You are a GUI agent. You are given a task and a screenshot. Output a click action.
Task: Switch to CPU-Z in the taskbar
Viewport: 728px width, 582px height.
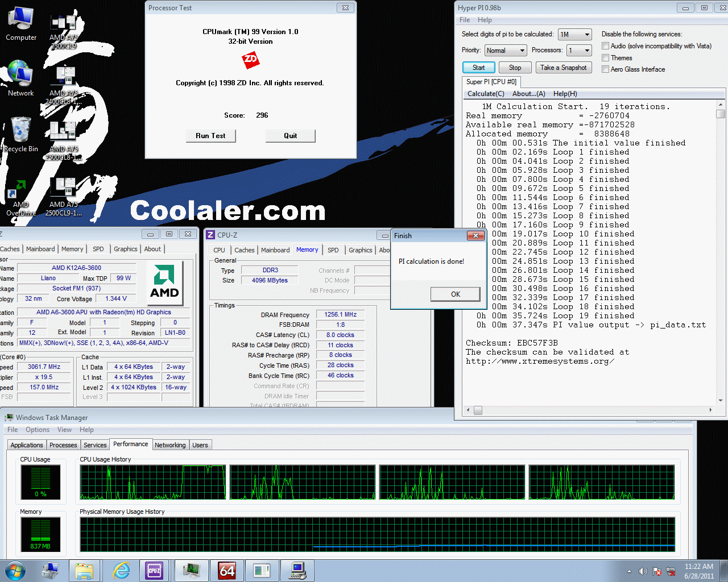[x=154, y=571]
